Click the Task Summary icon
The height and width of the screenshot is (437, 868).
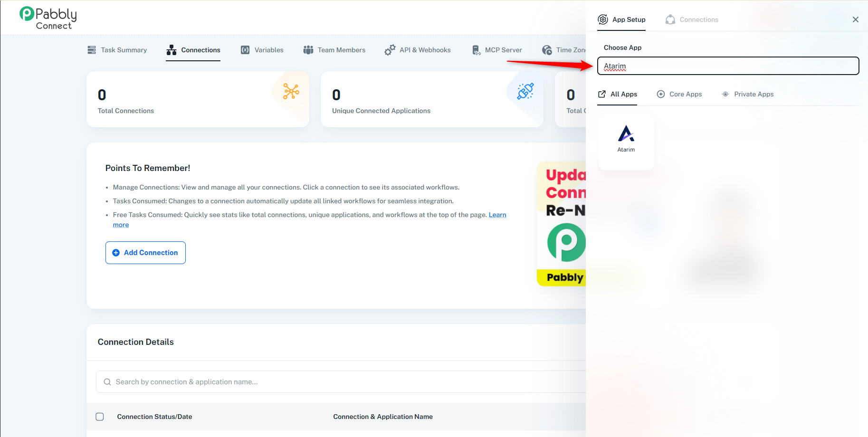(x=92, y=50)
